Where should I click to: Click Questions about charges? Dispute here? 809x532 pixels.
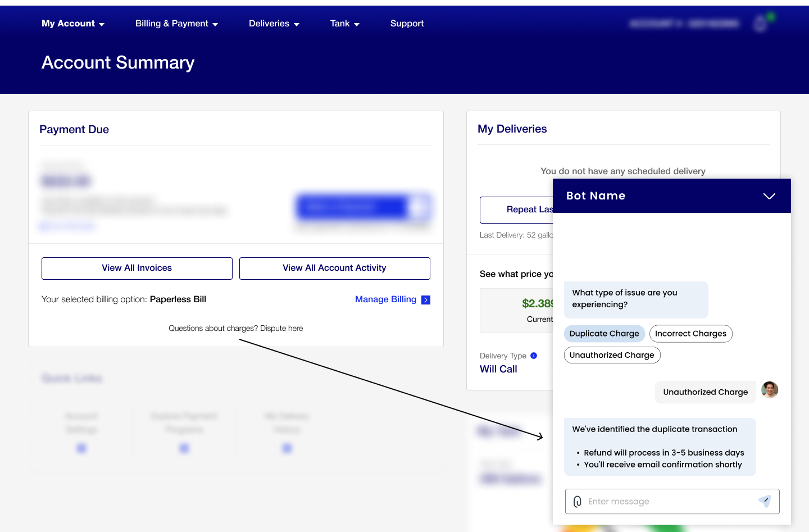(x=236, y=328)
